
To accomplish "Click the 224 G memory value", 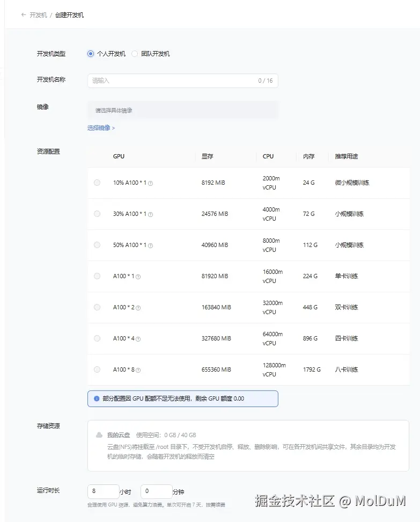I will (310, 276).
